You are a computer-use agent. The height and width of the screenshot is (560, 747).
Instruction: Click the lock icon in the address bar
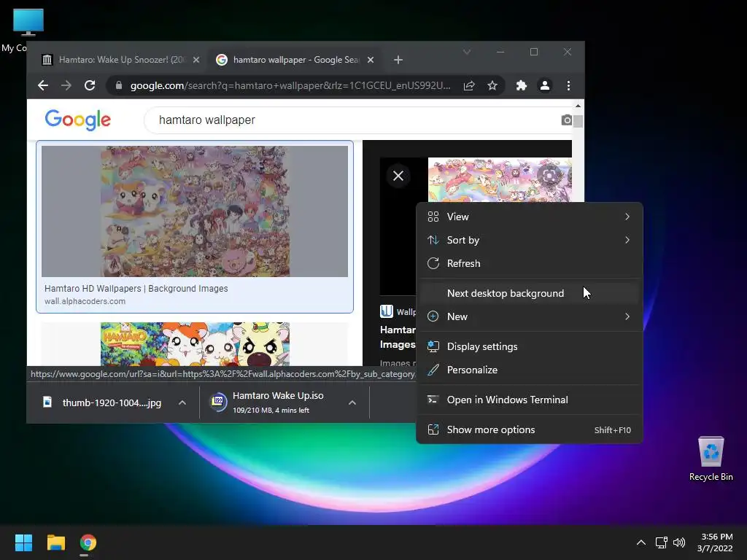click(119, 86)
